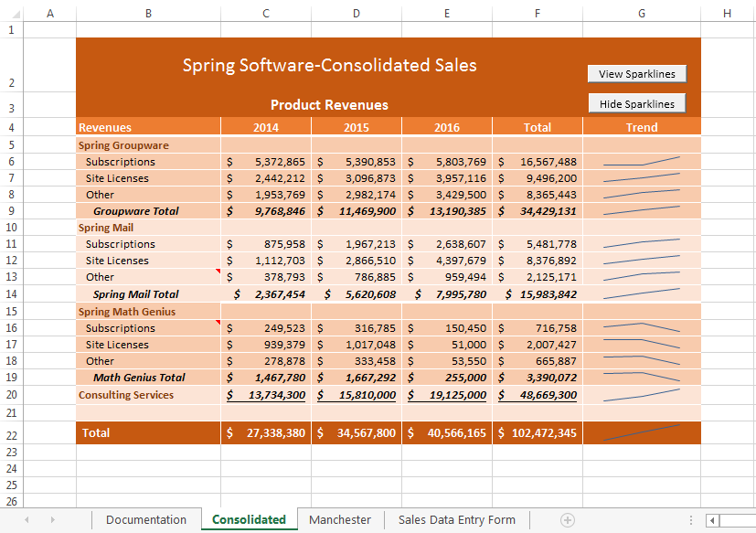The image size is (756, 533).
Task: Click the red comment indicator on Spring Mail Other
Action: point(218,271)
